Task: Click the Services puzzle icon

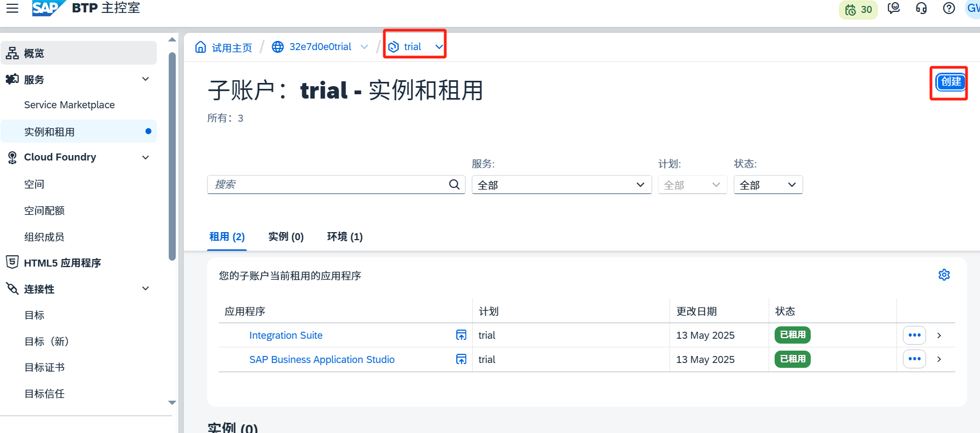Action: [x=12, y=79]
